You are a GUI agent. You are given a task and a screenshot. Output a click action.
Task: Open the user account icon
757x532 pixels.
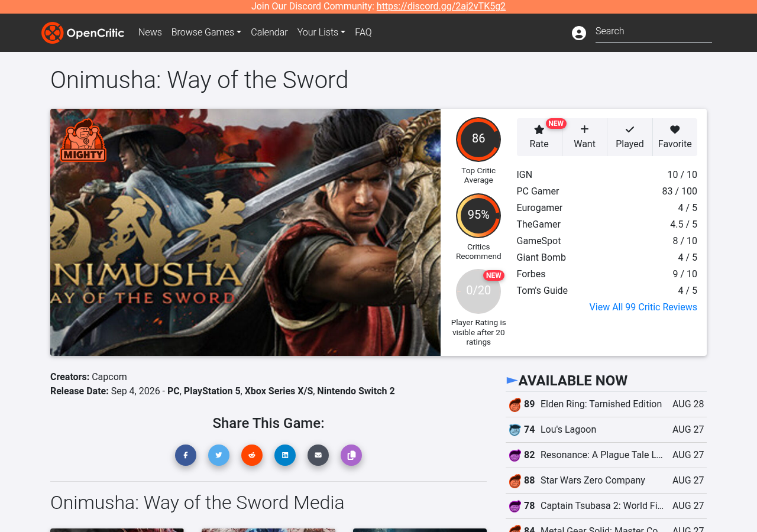(x=579, y=33)
